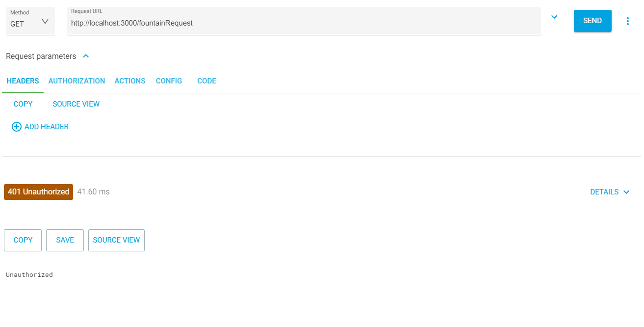Screen dimensions: 644x327
Task: Click the Request URL input field
Action: point(303,23)
